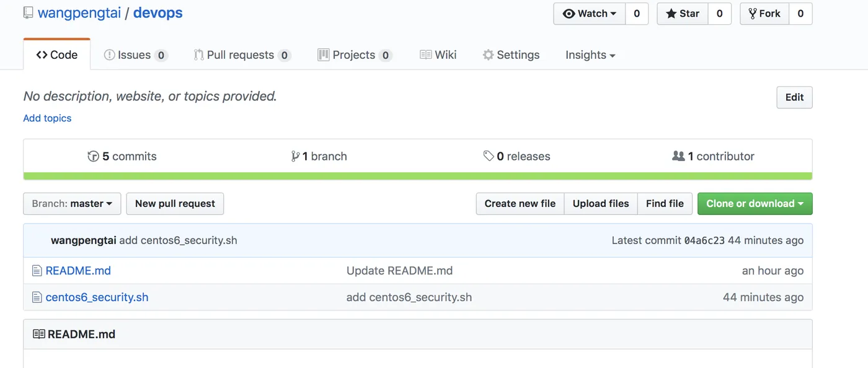Screen dimensions: 868x368
Task: Open the Watch notifications dropdown
Action: point(589,14)
